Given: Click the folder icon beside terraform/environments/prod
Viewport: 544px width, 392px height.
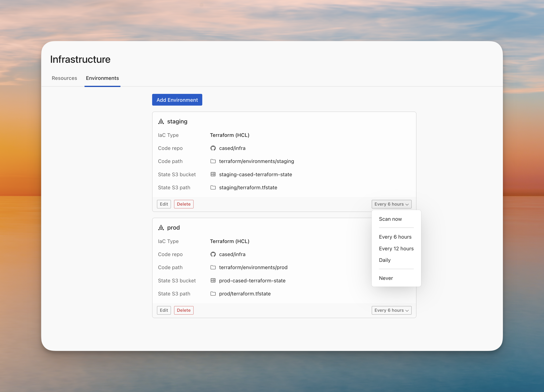Looking at the screenshot, I should (x=213, y=267).
